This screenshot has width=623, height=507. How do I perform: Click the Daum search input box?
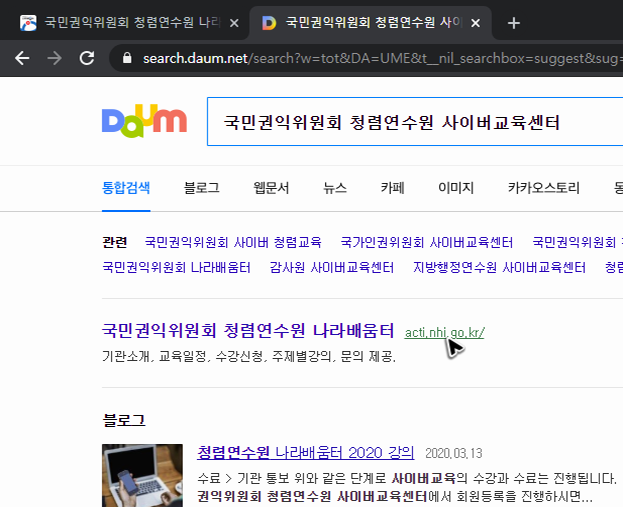click(415, 122)
